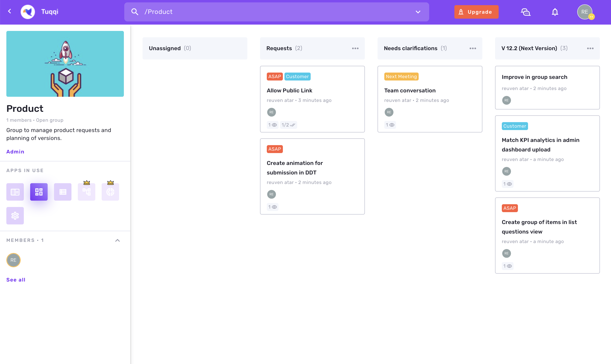Click assignee avatar on Team conversation card
Image resolution: width=611 pixels, height=364 pixels.
coord(389,112)
